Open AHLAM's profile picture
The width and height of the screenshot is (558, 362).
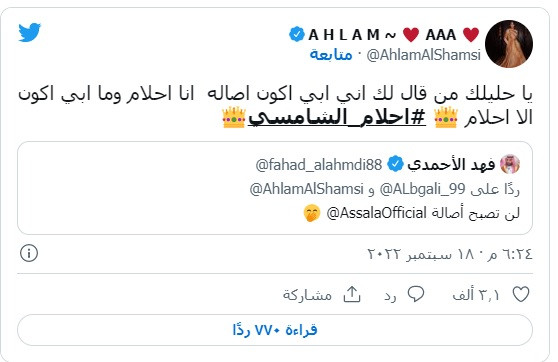point(509,44)
